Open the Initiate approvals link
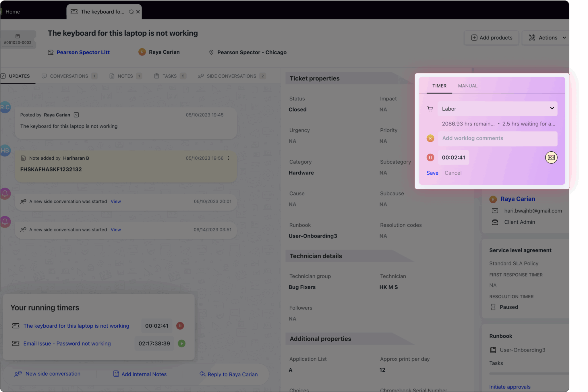This screenshot has height=392, width=588. [510, 387]
